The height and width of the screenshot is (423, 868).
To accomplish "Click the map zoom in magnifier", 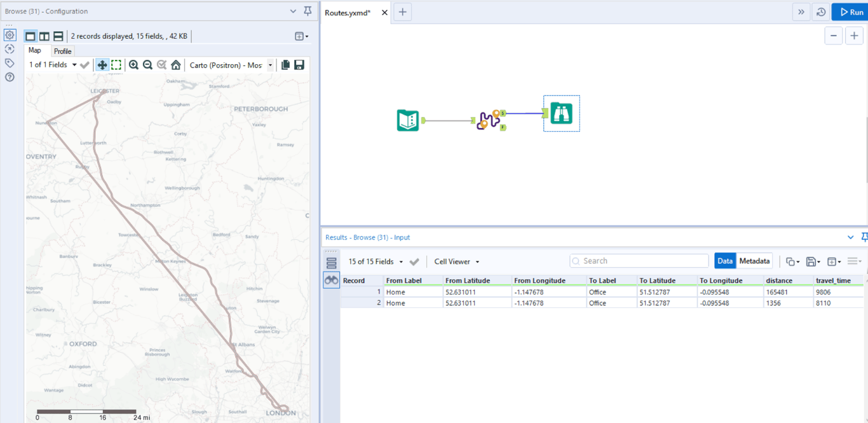I will [x=133, y=65].
